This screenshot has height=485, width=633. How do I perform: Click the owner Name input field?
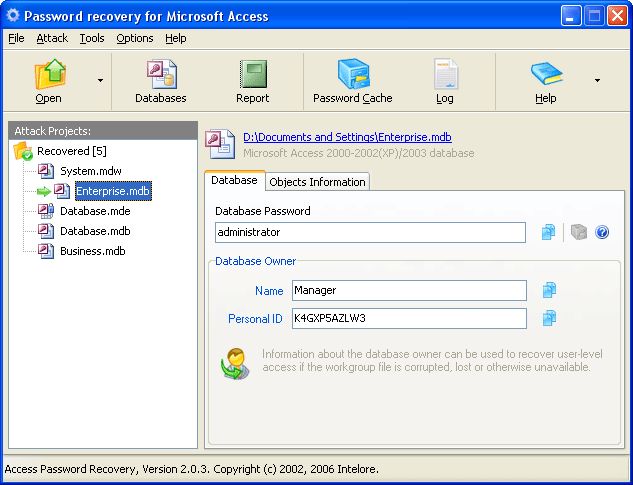[409, 290]
